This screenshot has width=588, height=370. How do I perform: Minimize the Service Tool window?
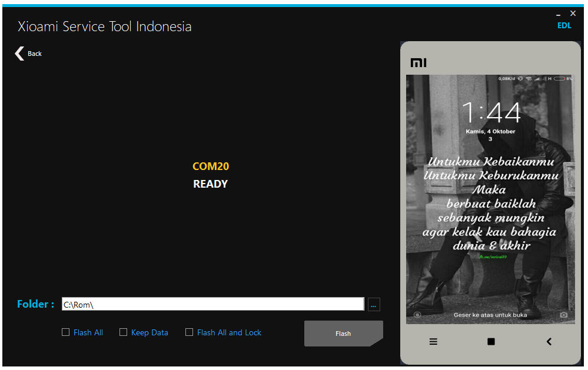(x=559, y=14)
